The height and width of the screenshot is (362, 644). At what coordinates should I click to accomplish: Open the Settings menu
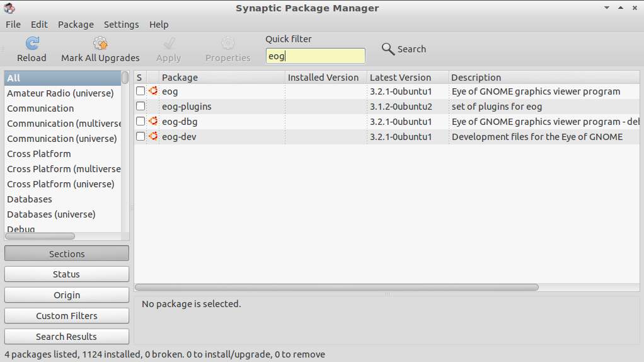pos(121,25)
